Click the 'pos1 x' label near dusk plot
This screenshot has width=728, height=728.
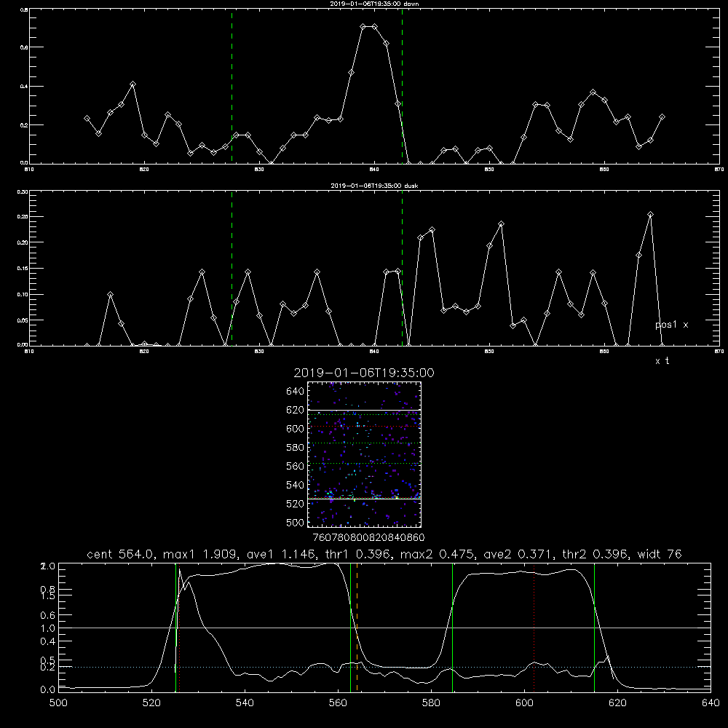(671, 325)
